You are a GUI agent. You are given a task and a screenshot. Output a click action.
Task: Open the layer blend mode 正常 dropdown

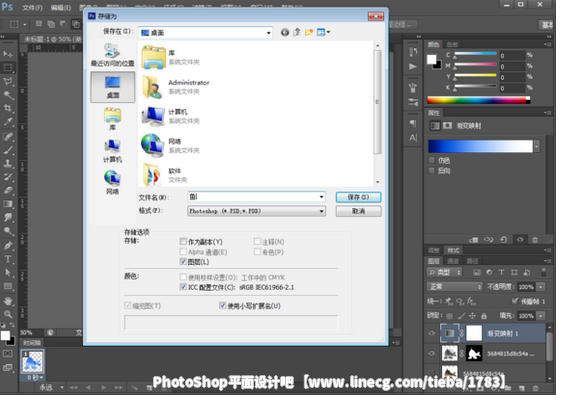click(455, 287)
